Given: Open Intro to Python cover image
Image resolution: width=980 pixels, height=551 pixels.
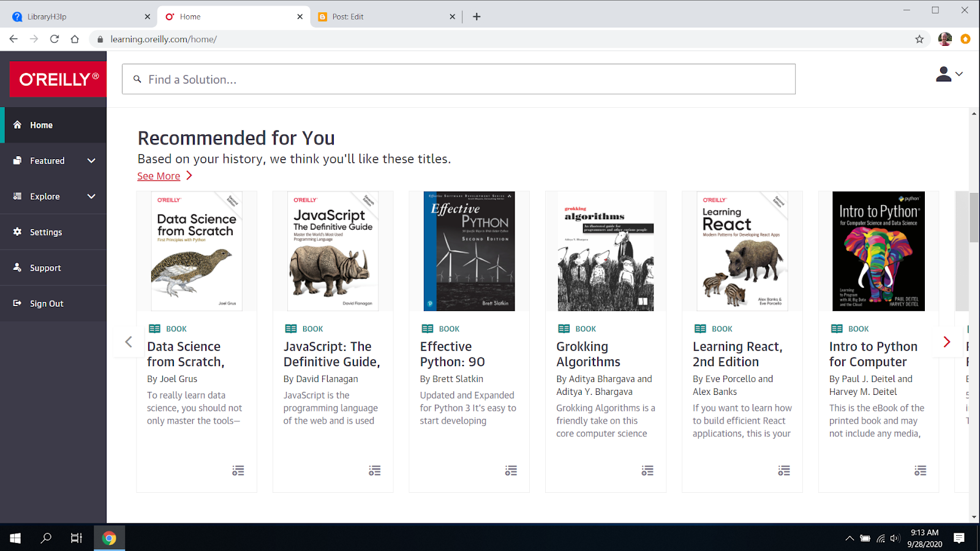Looking at the screenshot, I should click(x=879, y=251).
